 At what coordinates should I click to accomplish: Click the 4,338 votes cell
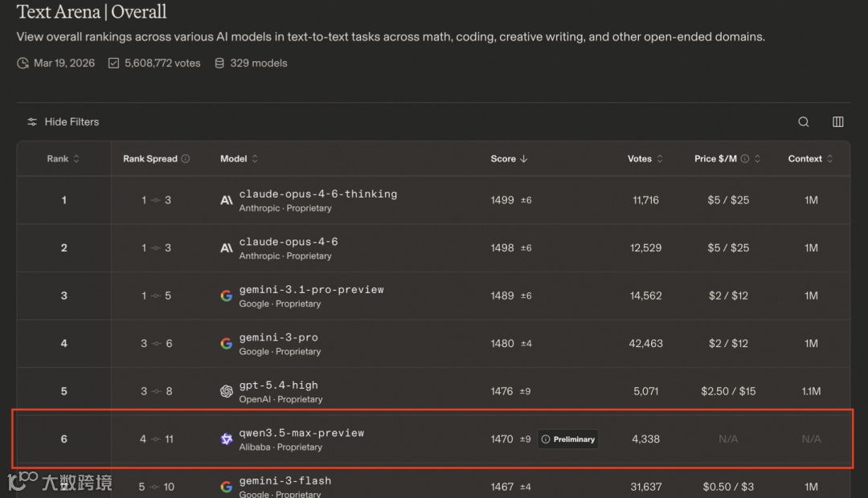pyautogui.click(x=646, y=439)
